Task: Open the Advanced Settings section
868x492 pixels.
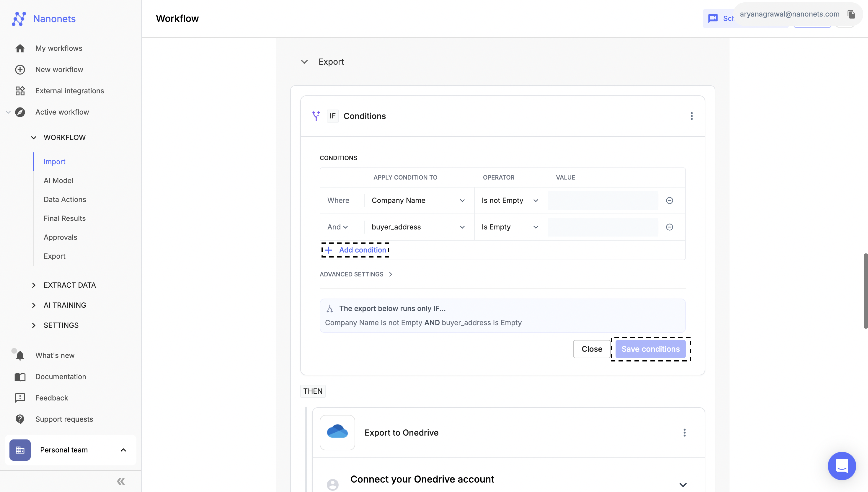Action: coord(356,274)
